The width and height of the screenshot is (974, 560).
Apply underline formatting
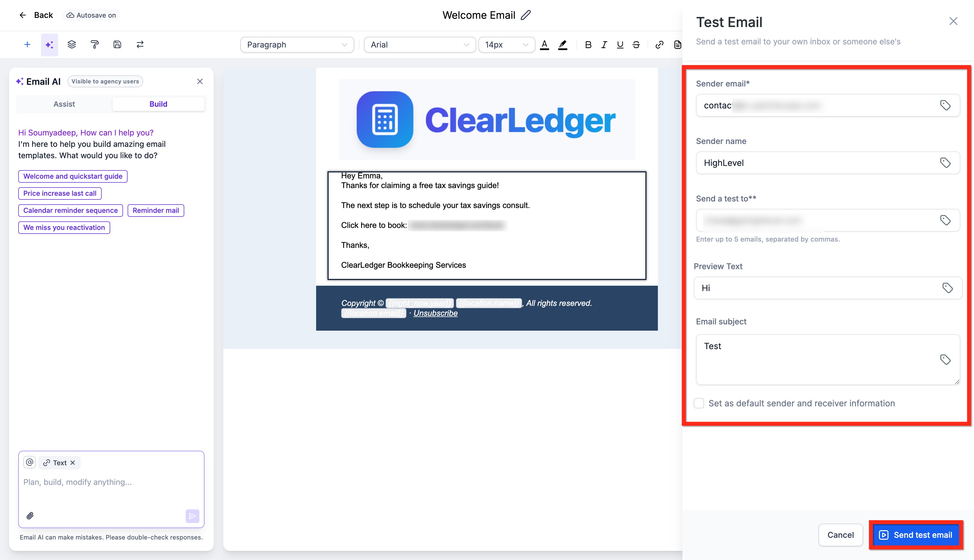(x=620, y=45)
